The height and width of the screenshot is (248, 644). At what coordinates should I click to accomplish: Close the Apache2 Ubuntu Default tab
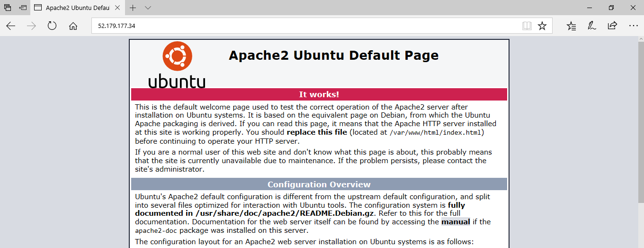tap(117, 8)
